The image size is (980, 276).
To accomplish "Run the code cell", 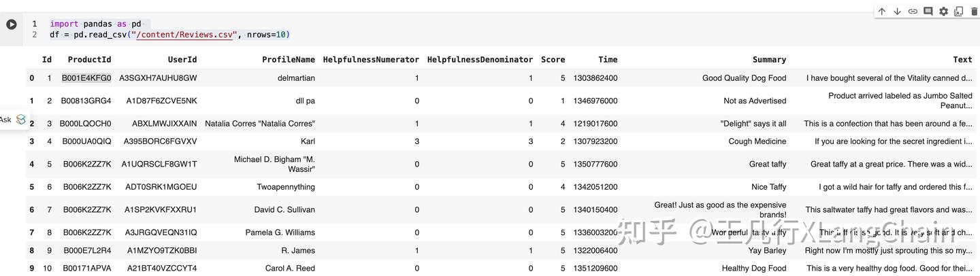I will 12,24.
